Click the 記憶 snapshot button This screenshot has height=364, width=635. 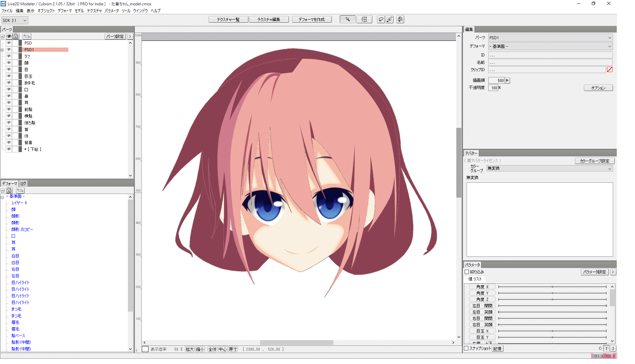497,348
